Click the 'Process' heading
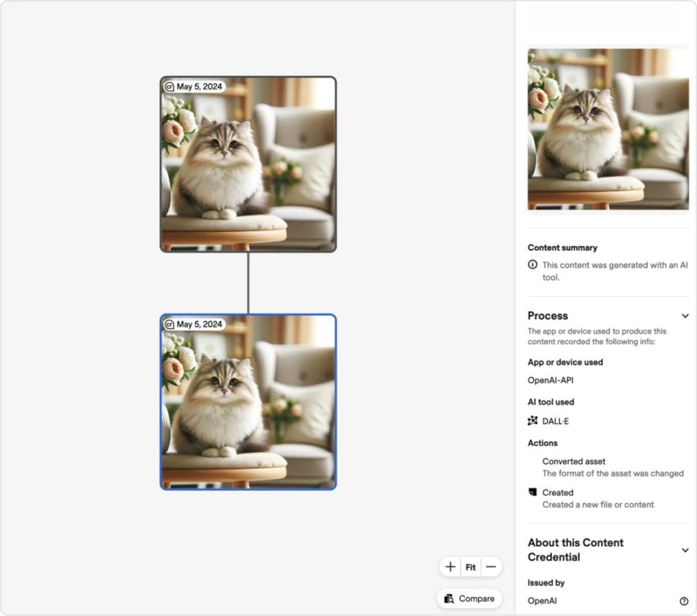Screen dimensions: 697x616 (548, 316)
